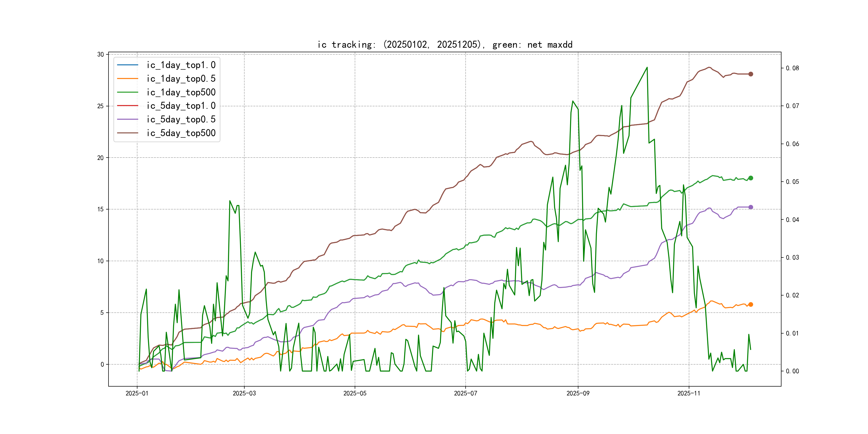Click the 2025-09 x-axis tick label

point(578,393)
